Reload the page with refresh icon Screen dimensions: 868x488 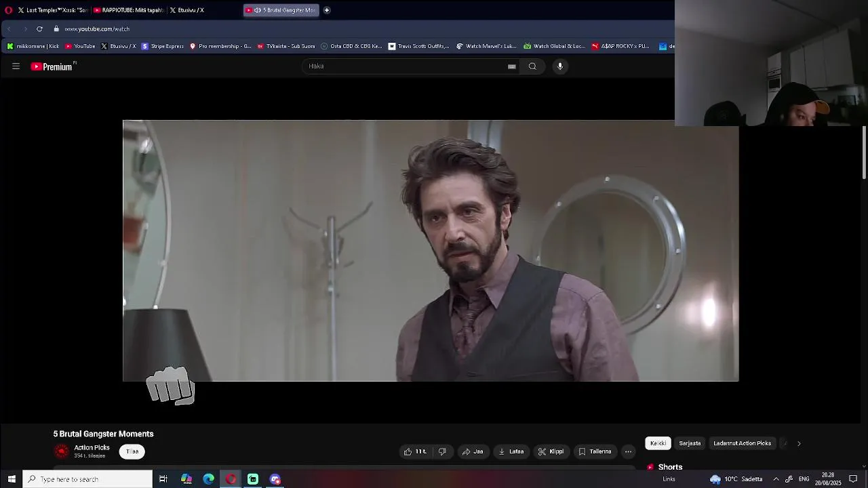pos(39,29)
